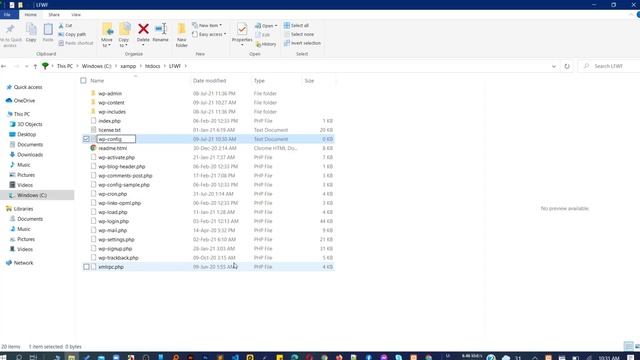Click the Copy icon in Clipboard group
Image resolution: width=640 pixels, height=360 pixels.
point(31,29)
